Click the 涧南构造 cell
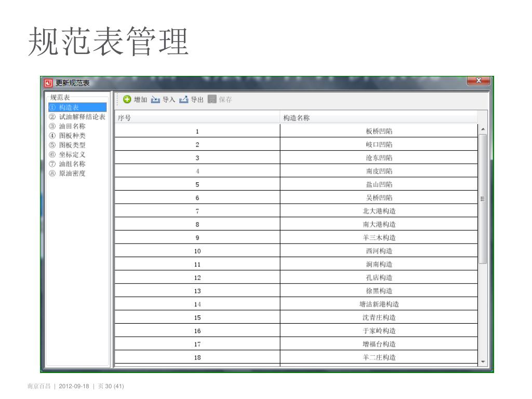Screen dimensions: 532x399 (x=379, y=264)
